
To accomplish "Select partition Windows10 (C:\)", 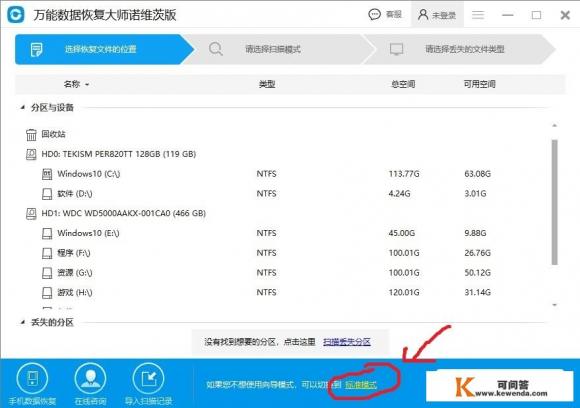I will click(x=88, y=173).
